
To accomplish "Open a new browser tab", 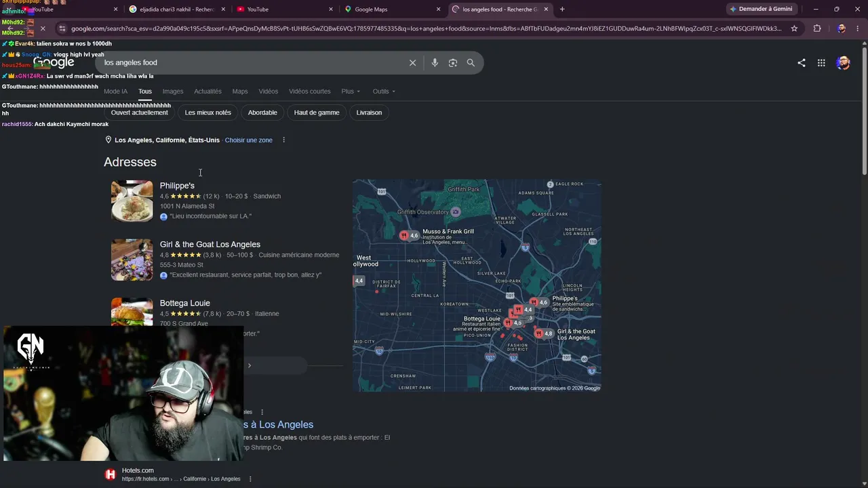I will pyautogui.click(x=562, y=9).
